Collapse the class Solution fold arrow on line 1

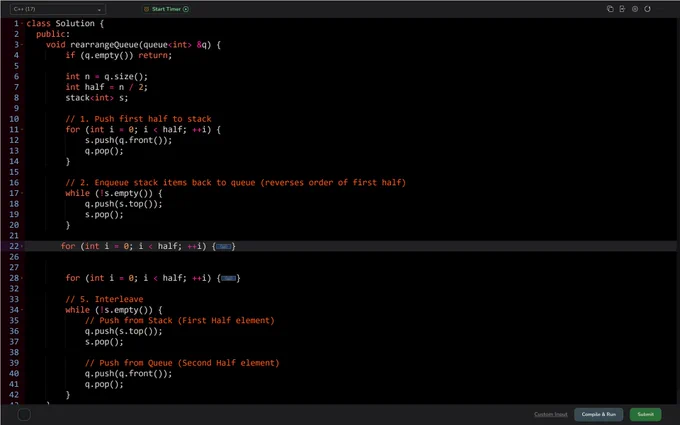point(22,23)
